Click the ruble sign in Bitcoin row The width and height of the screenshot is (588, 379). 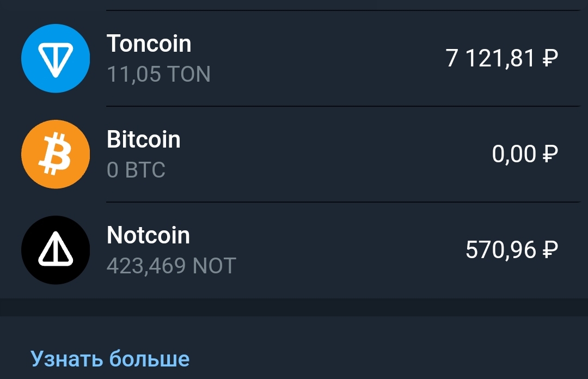[550, 154]
